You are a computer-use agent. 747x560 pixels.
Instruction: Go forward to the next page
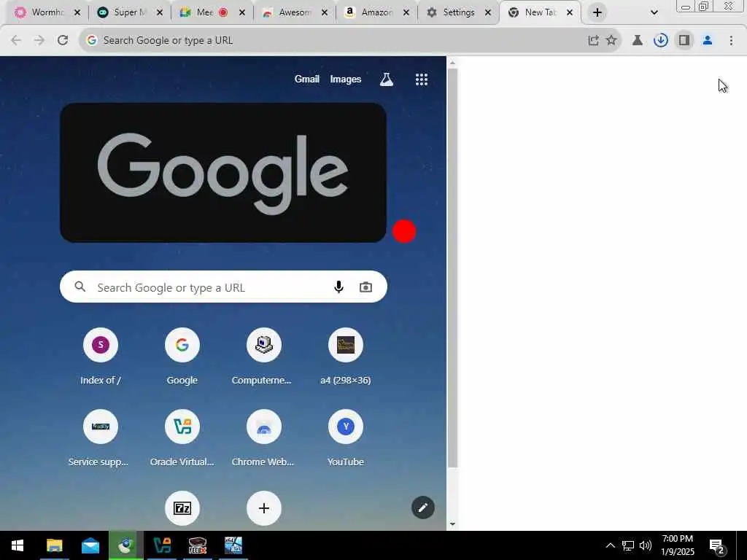pos(39,41)
